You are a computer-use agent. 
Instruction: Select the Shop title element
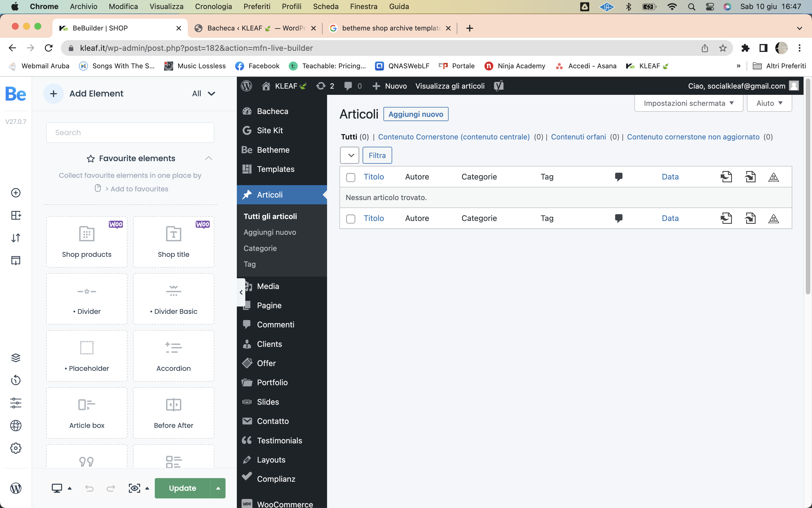[x=173, y=242]
